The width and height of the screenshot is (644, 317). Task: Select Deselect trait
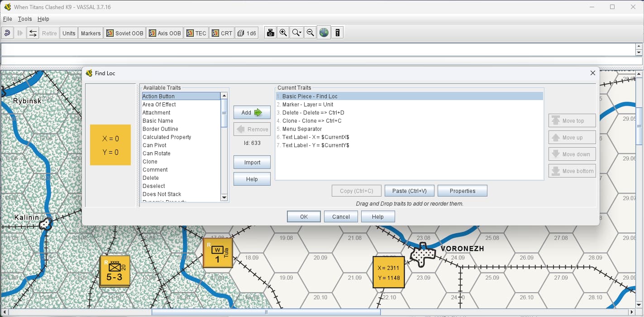coord(181,186)
